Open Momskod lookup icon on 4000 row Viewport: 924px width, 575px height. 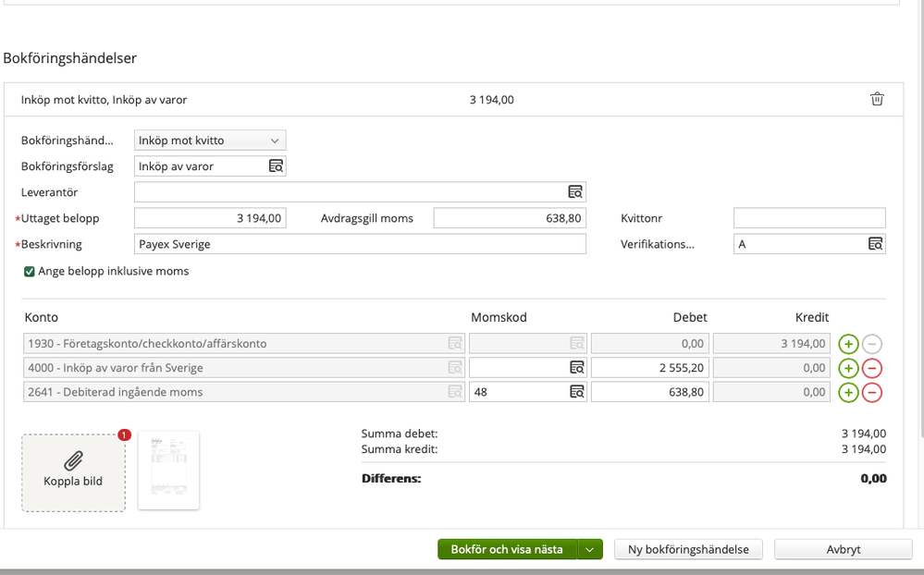[577, 368]
